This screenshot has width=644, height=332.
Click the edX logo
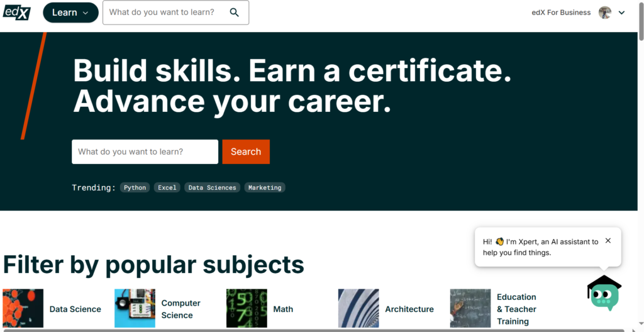pos(17,13)
